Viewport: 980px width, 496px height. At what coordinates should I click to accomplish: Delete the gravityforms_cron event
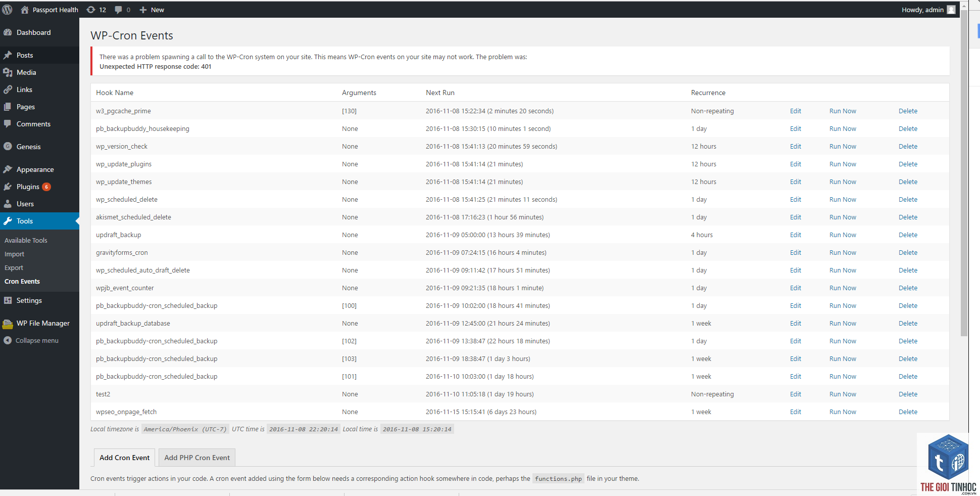[908, 252]
